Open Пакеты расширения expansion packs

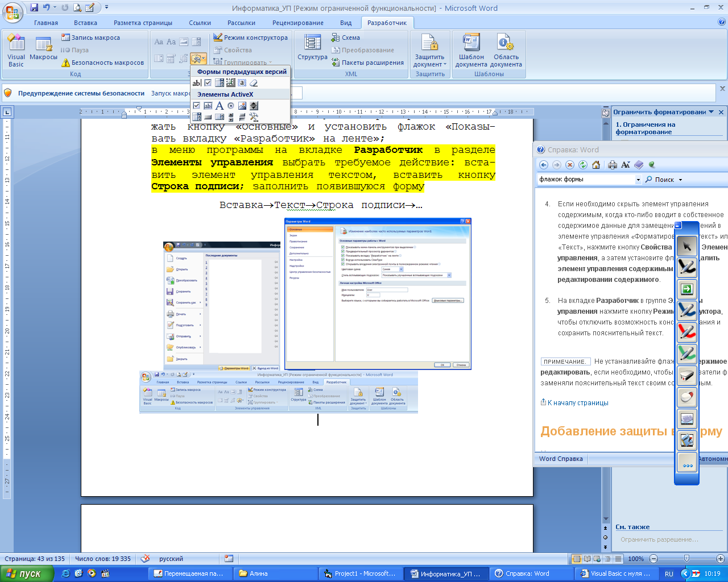tap(367, 63)
